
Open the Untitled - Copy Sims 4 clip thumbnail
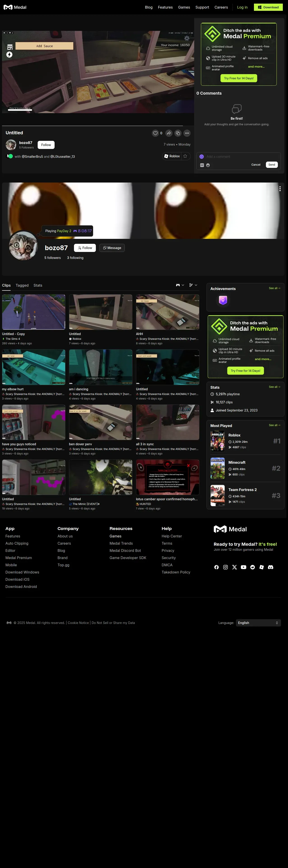click(x=34, y=312)
